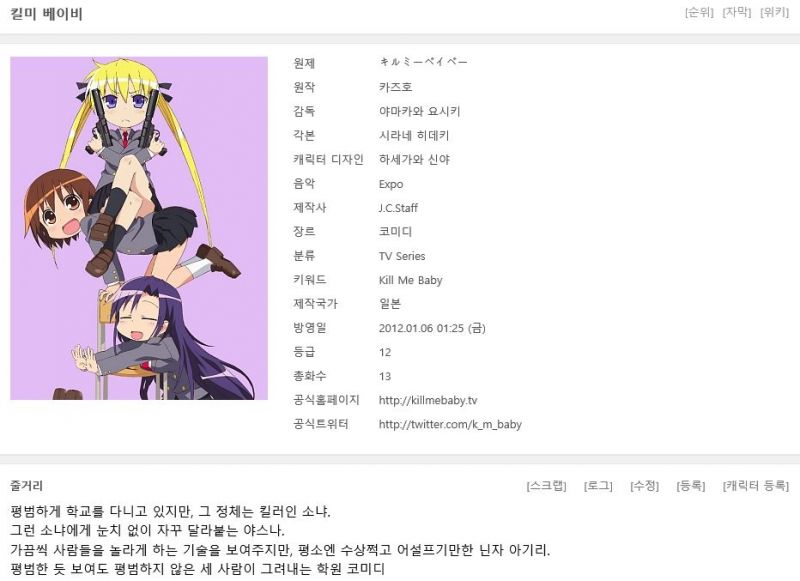Click the music credit Expo
The image size is (800, 581).
point(391,184)
